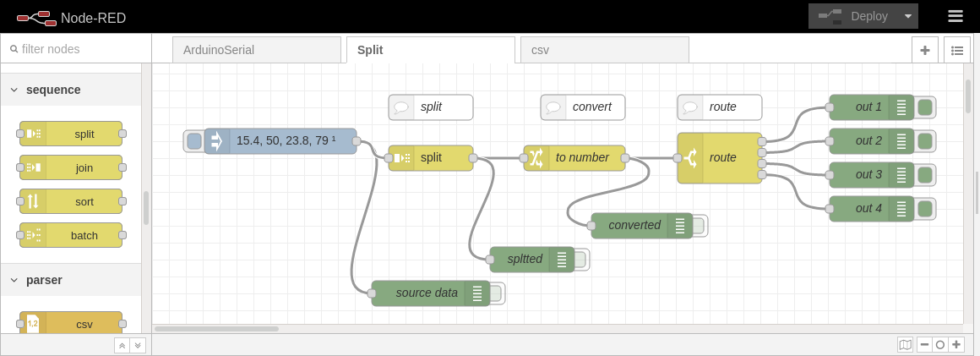This screenshot has height=356, width=980.
Task: Collapse the sequence palette category
Action: click(14, 90)
